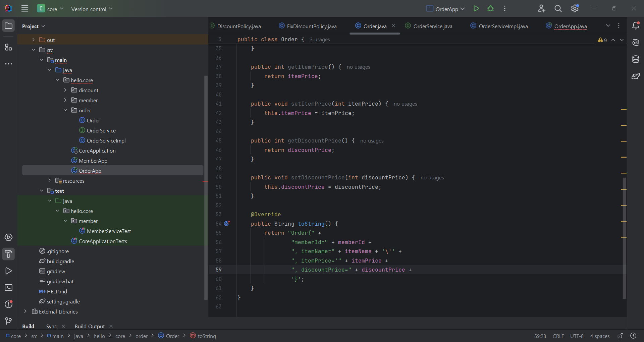Click the CRLF line separator widget
Image resolution: width=644 pixels, height=342 pixels.
click(x=558, y=336)
